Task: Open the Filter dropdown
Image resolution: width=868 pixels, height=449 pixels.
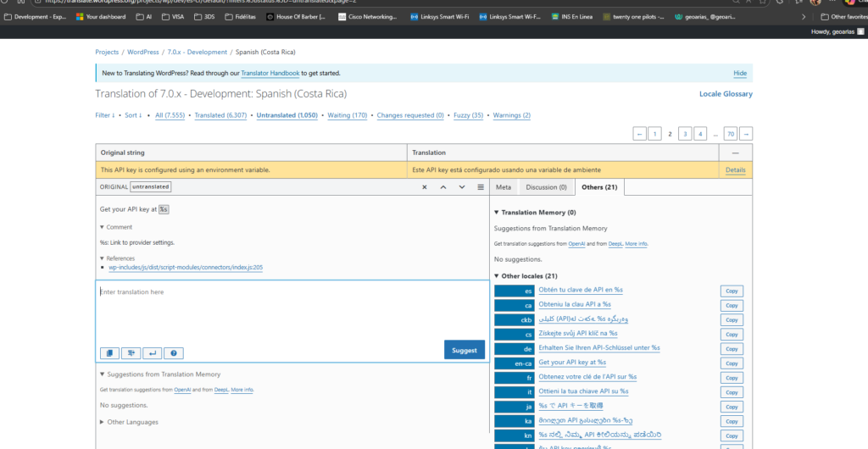Action: (x=104, y=115)
